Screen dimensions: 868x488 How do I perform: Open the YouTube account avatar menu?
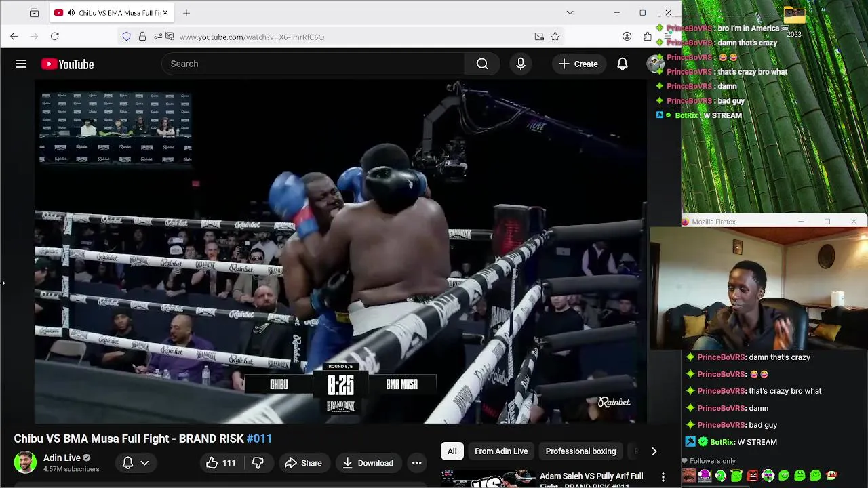655,64
